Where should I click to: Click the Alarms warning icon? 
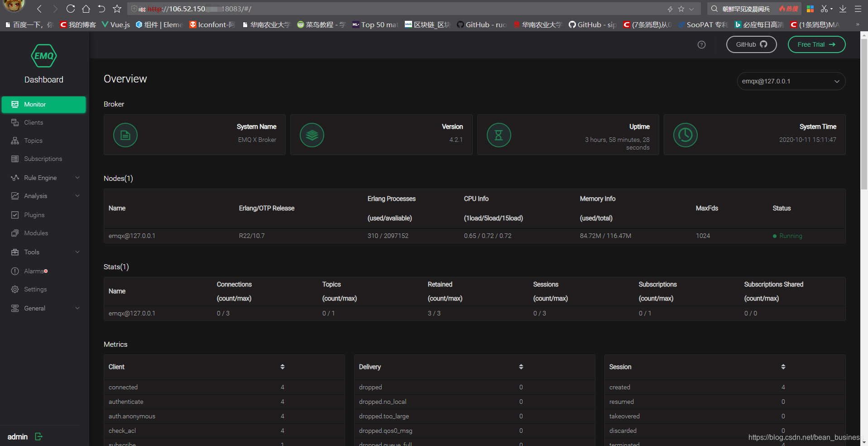coord(15,271)
